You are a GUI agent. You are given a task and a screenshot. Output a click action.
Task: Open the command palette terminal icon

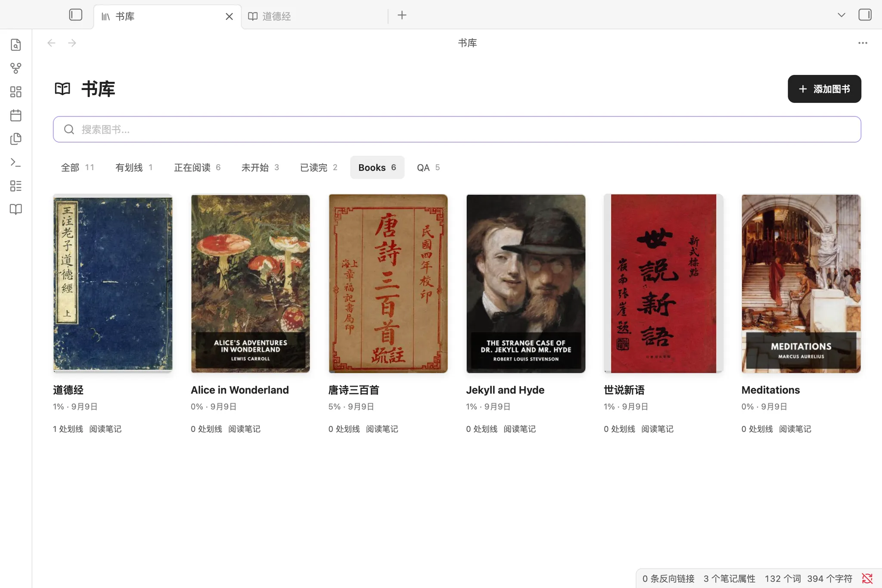(16, 162)
